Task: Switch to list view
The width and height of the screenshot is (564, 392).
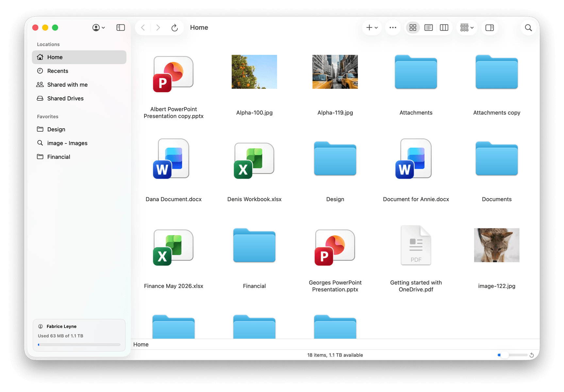Action: coord(428,28)
